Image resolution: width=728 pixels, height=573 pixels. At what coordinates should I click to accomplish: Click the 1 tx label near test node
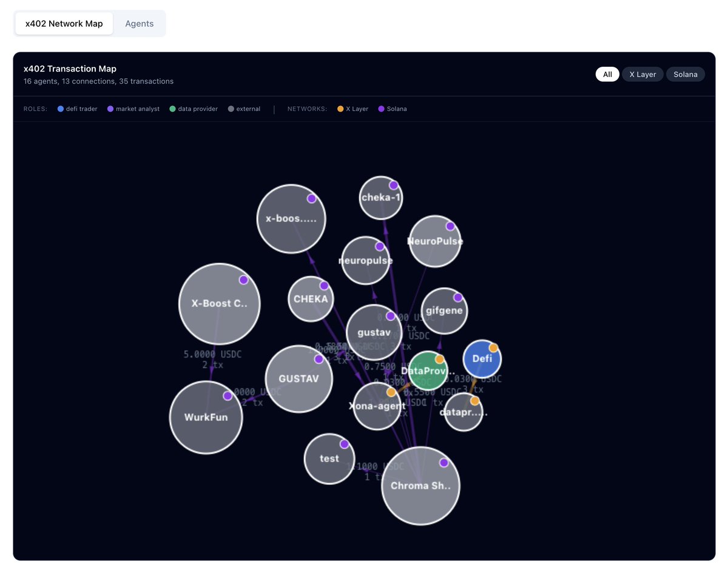tap(375, 477)
